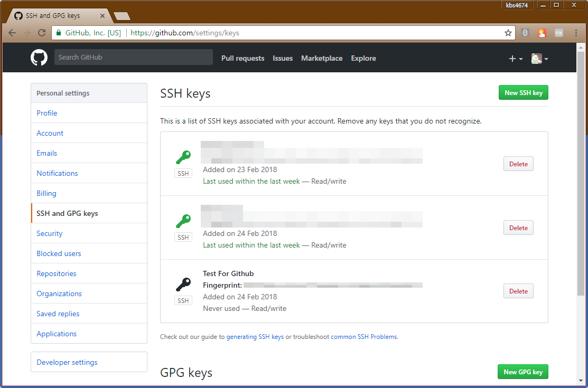This screenshot has height=388, width=588.
Task: Open the user avatar dropdown menu
Action: [x=539, y=59]
